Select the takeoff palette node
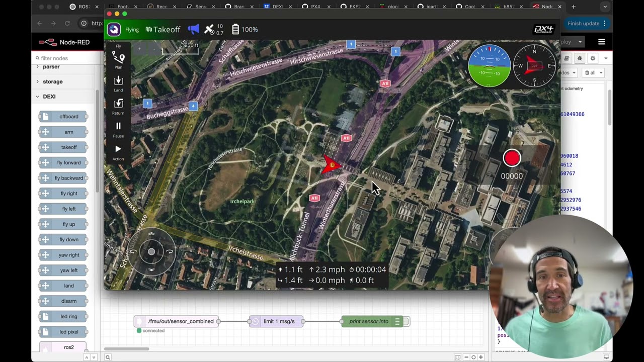The height and width of the screenshot is (362, 644). [x=63, y=147]
